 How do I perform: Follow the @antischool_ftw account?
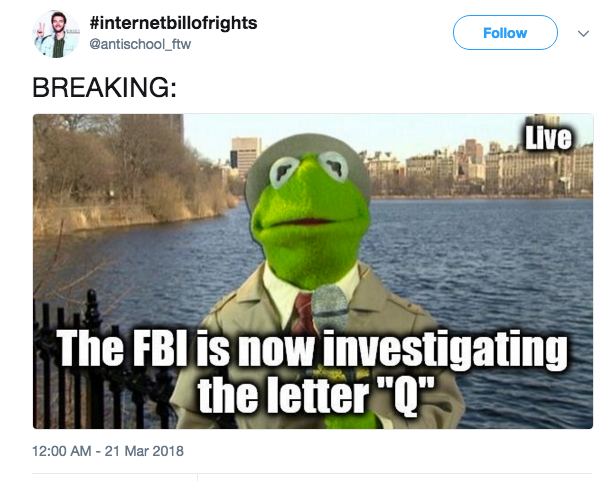coord(505,33)
